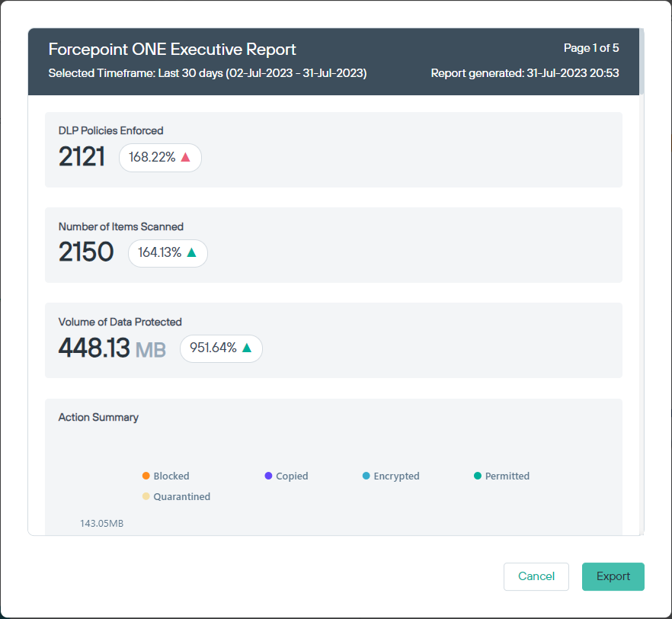Click the 164.13% change badge
The width and height of the screenshot is (672, 619).
[x=168, y=253]
